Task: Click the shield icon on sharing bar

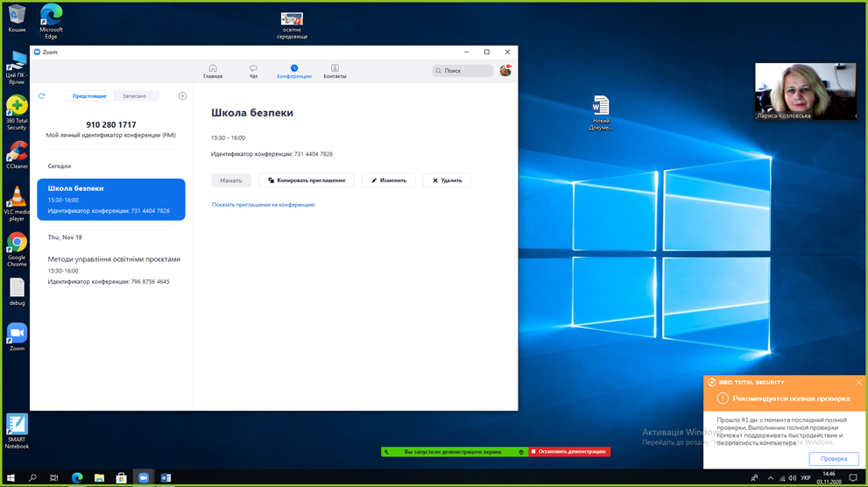Action: click(521, 452)
